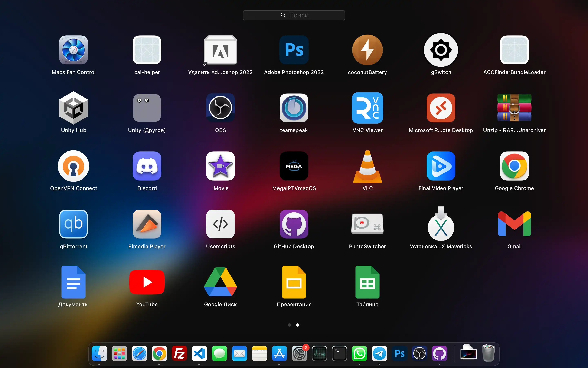Open App Store from the Dock
Viewport: 588px width, 368px height.
point(280,353)
